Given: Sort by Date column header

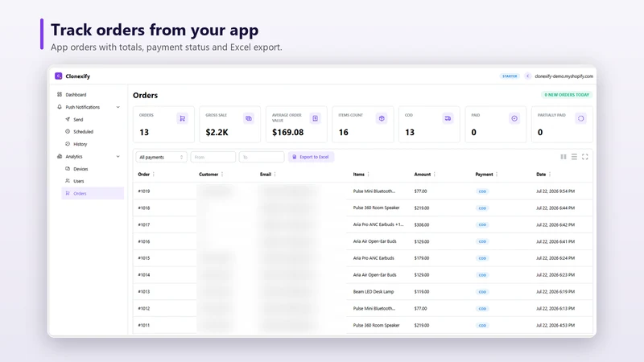Looking at the screenshot, I should [x=541, y=175].
